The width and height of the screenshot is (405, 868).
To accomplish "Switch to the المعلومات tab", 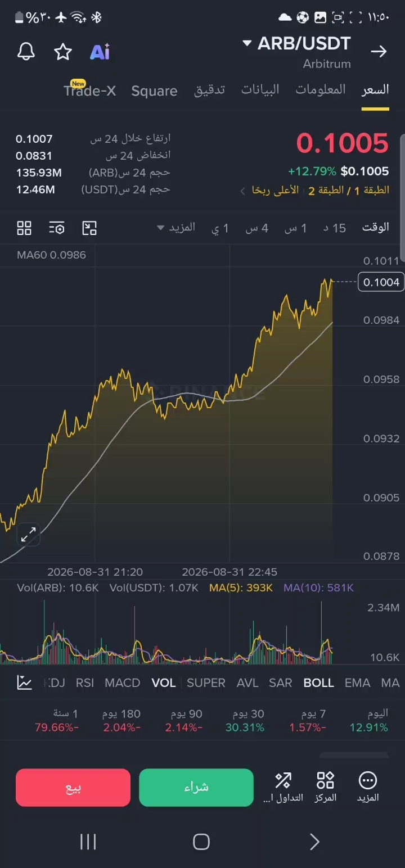I will 321,90.
